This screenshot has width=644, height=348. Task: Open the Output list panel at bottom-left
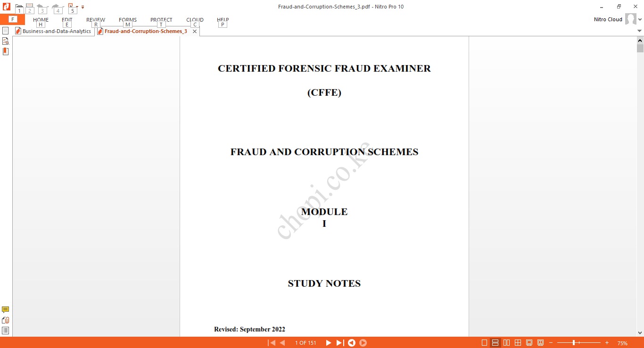coord(6,331)
